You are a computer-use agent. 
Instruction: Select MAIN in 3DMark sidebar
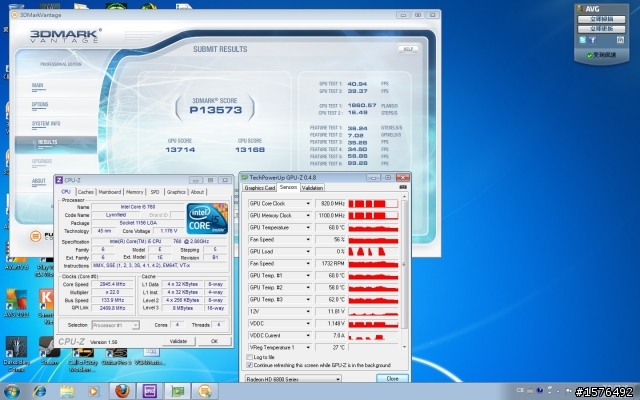point(38,86)
